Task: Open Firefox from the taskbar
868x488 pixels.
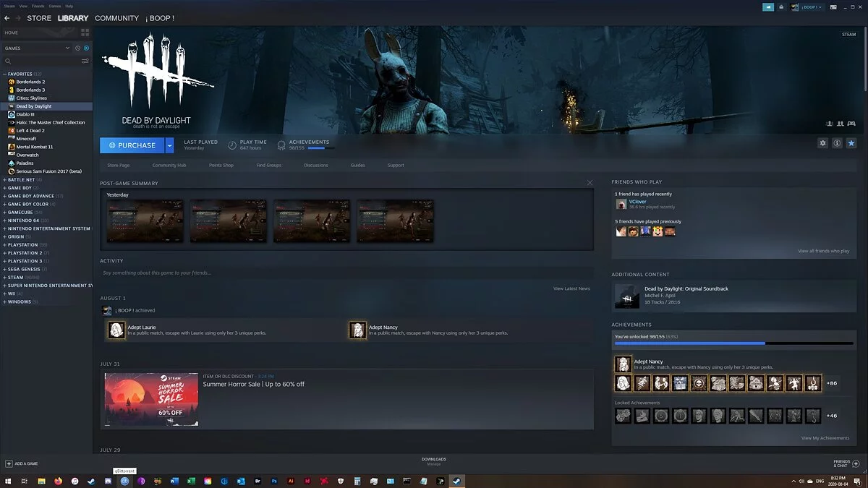Action: coord(58,481)
